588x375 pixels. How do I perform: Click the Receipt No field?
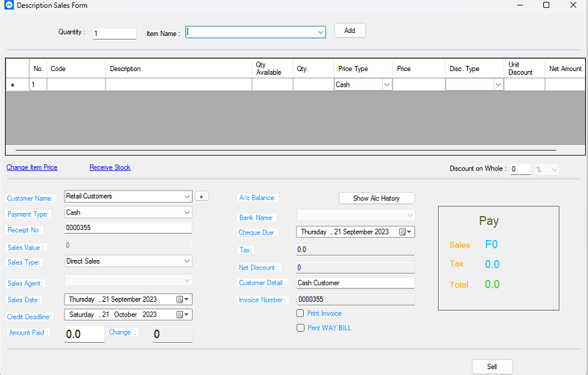pyautogui.click(x=128, y=228)
